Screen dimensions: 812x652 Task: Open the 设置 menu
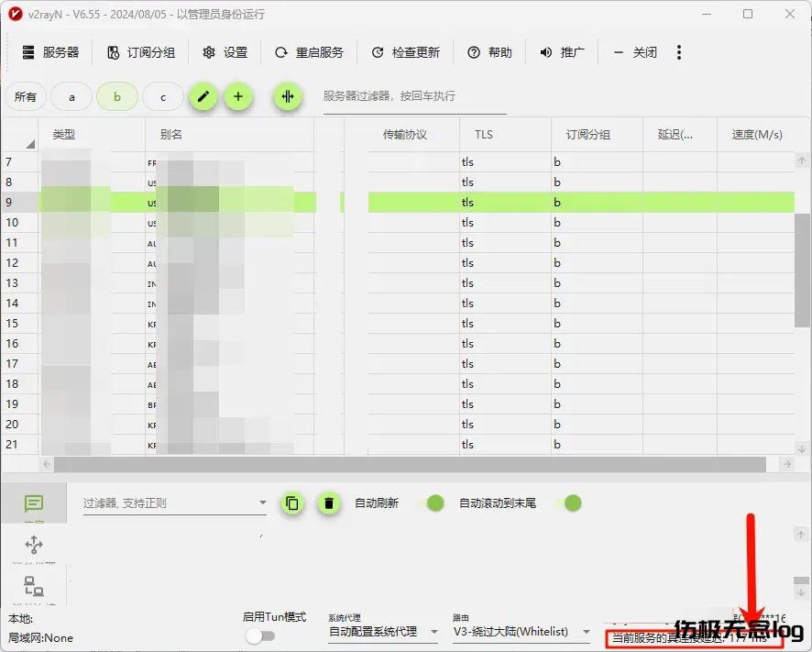coord(225,52)
